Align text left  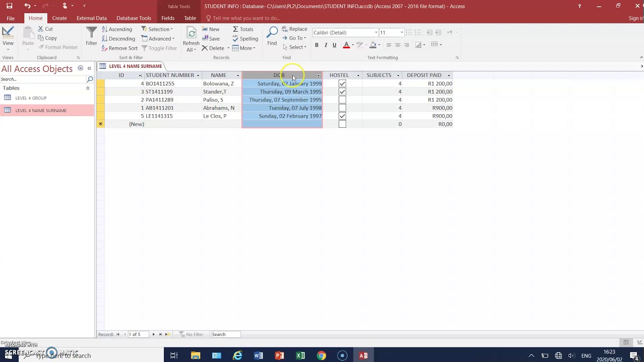[x=388, y=45]
